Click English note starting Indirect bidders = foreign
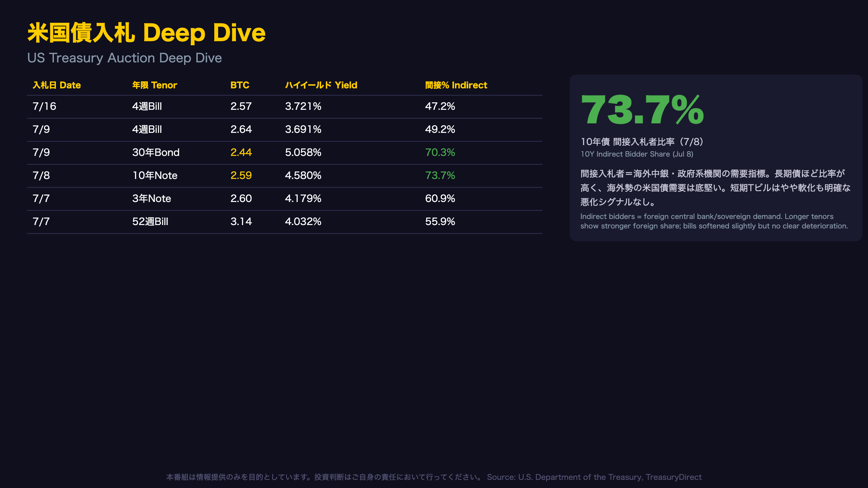This screenshot has height=488, width=868. tap(714, 221)
